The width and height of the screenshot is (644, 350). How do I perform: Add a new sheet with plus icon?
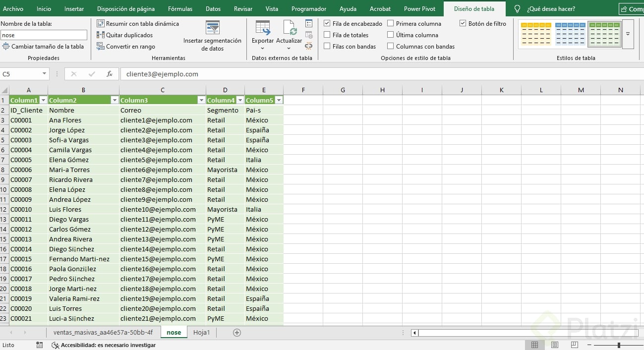click(x=237, y=333)
